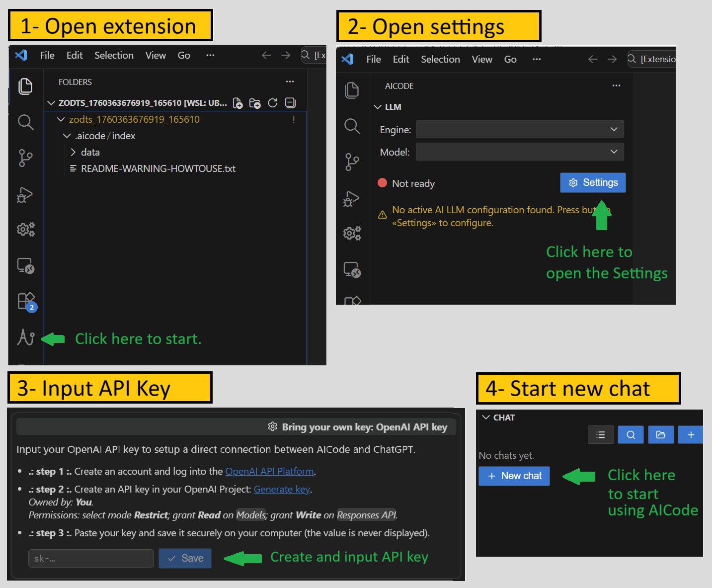Click open folder button in step 4 chat panel

[661, 435]
